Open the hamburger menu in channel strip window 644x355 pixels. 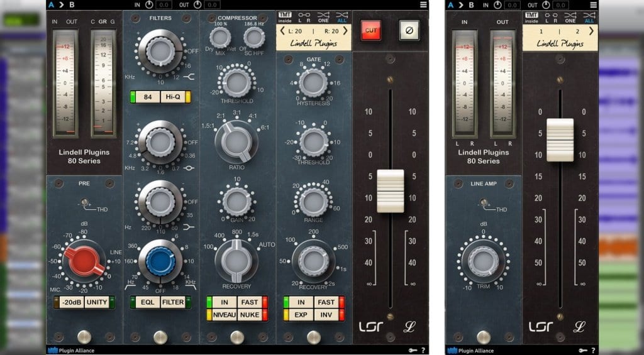click(x=423, y=5)
